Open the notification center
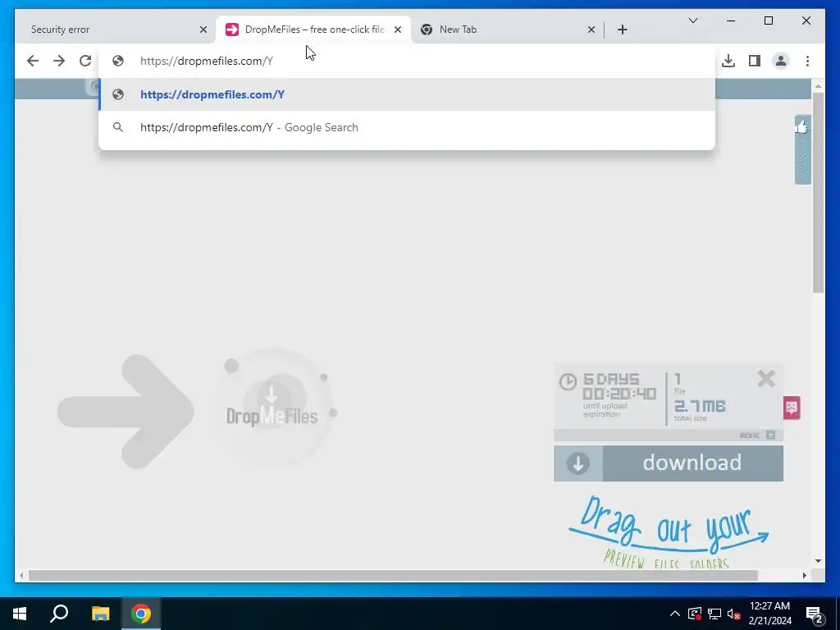Image resolution: width=840 pixels, height=630 pixels. [x=815, y=614]
